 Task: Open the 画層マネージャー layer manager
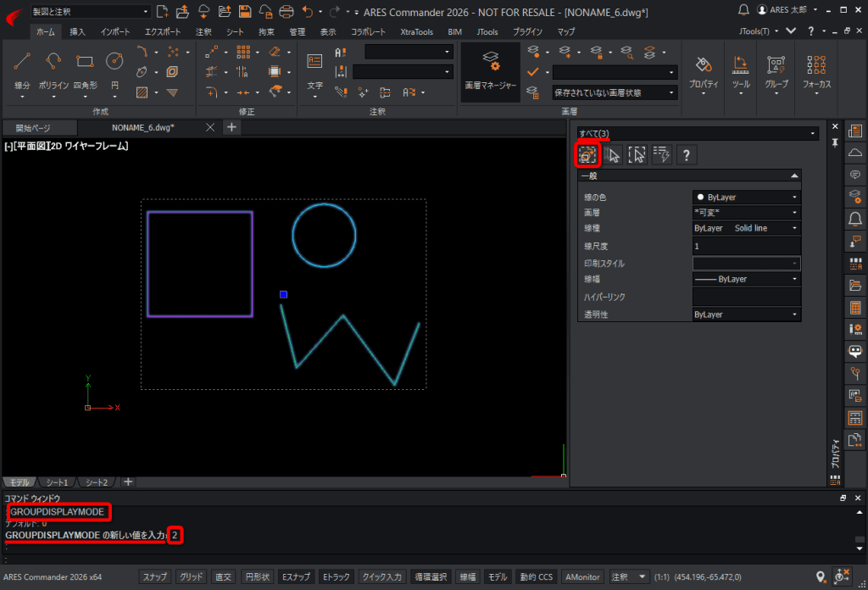491,72
